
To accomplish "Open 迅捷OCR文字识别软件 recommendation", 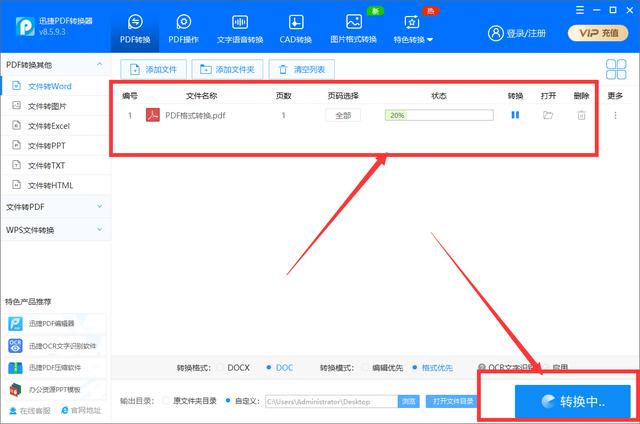I will pyautogui.click(x=56, y=346).
